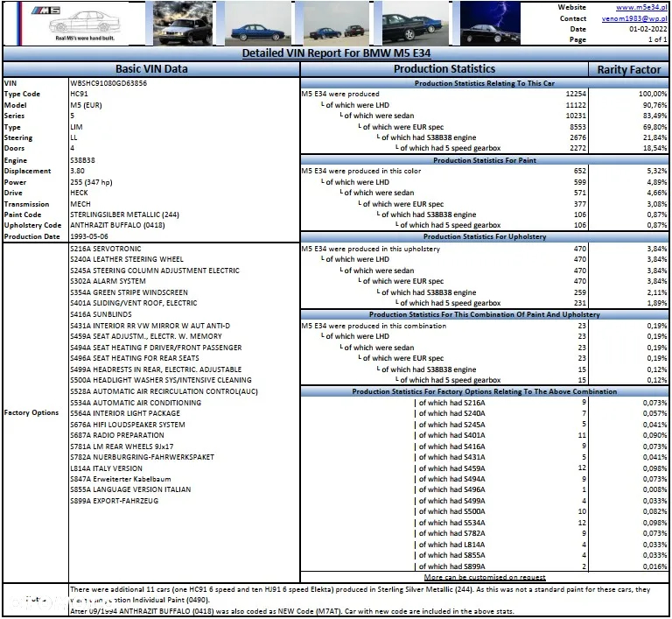Select VIN value WBSHC91080GD63856

point(108,83)
